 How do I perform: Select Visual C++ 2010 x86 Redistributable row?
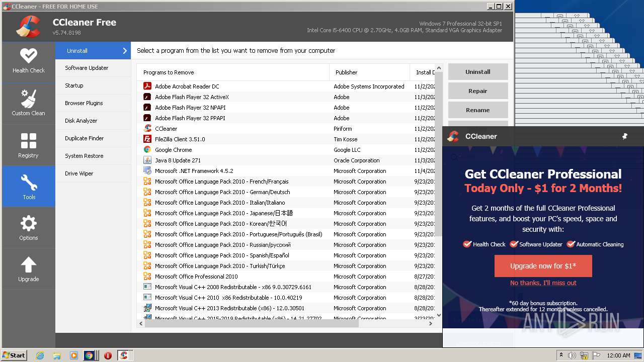pyautogui.click(x=286, y=297)
